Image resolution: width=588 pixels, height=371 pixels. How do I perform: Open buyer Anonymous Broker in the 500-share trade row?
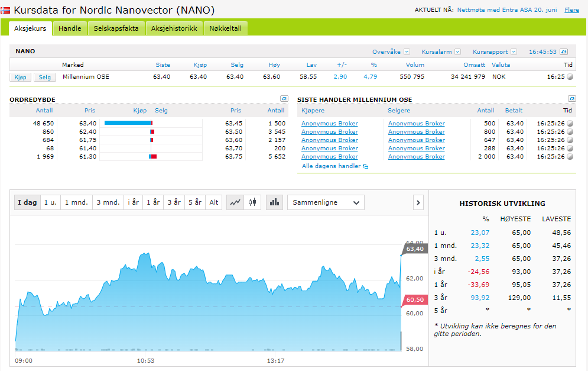pyautogui.click(x=330, y=123)
